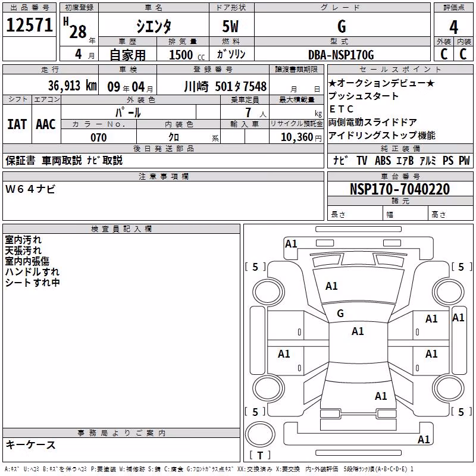Select the 保証書 item in later-shipped parts

click(20, 160)
